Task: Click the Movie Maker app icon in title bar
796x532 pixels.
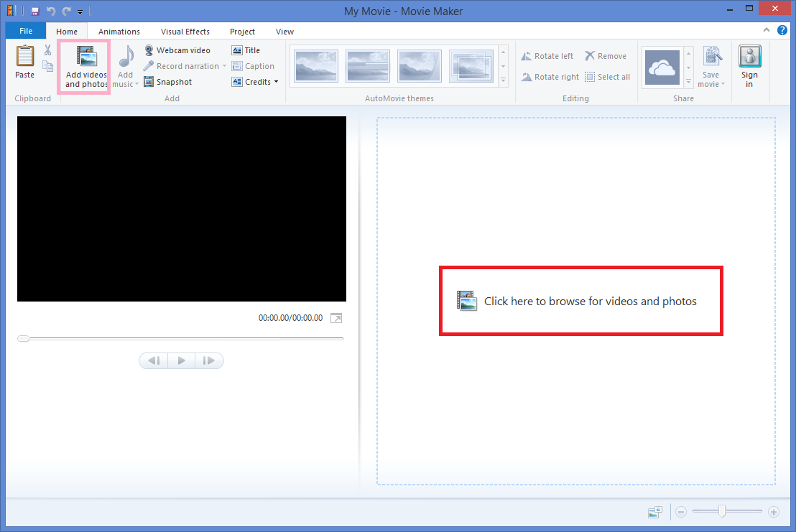Action: 11,10
